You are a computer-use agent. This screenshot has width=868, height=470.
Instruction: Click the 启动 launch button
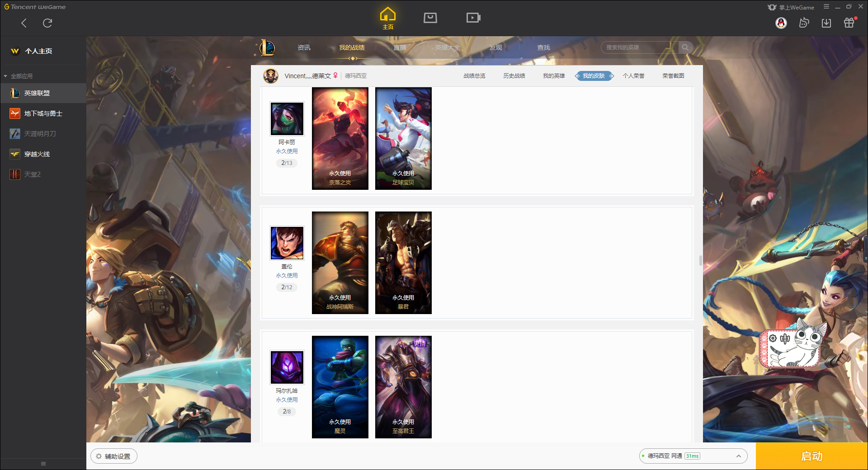click(x=811, y=456)
